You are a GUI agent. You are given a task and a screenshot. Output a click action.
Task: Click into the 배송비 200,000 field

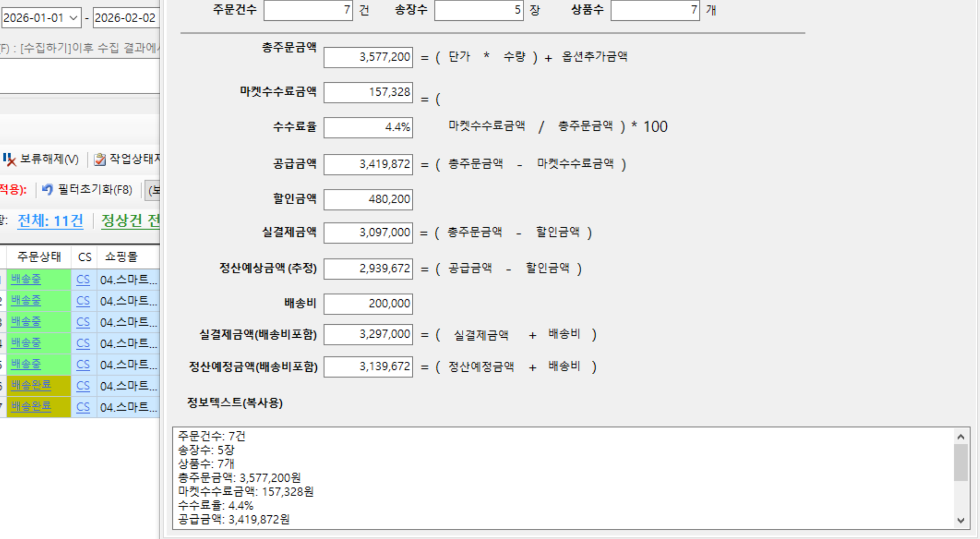(x=368, y=304)
